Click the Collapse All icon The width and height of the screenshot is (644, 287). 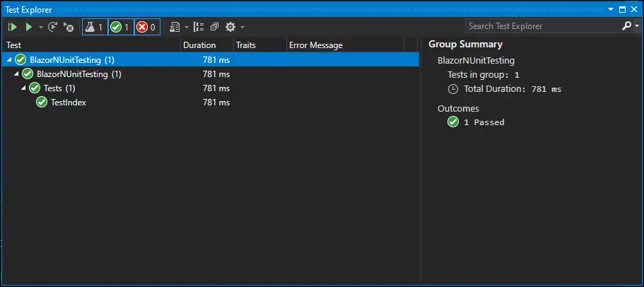(214, 27)
